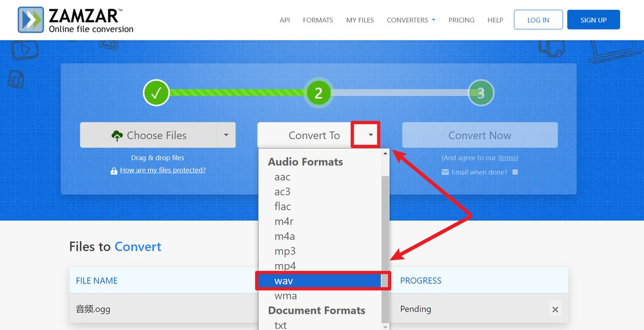Click the Document Formats group heading
Viewport: 644px width, 330px height.
point(316,310)
